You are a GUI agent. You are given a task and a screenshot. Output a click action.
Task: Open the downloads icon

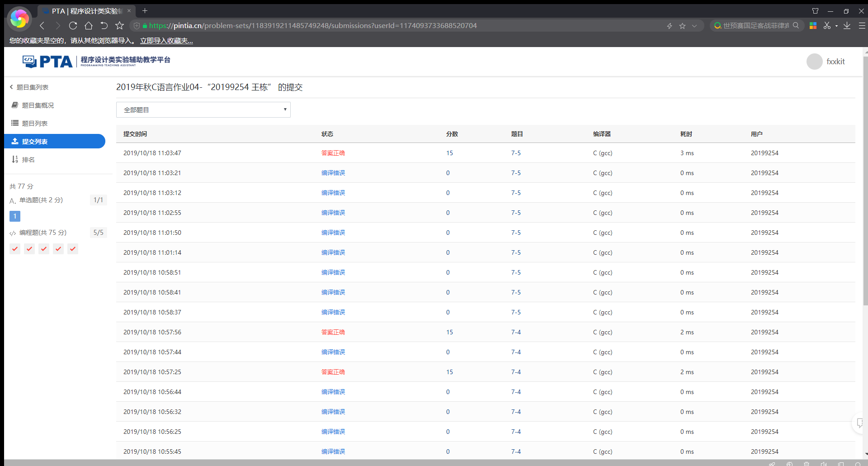coord(847,26)
